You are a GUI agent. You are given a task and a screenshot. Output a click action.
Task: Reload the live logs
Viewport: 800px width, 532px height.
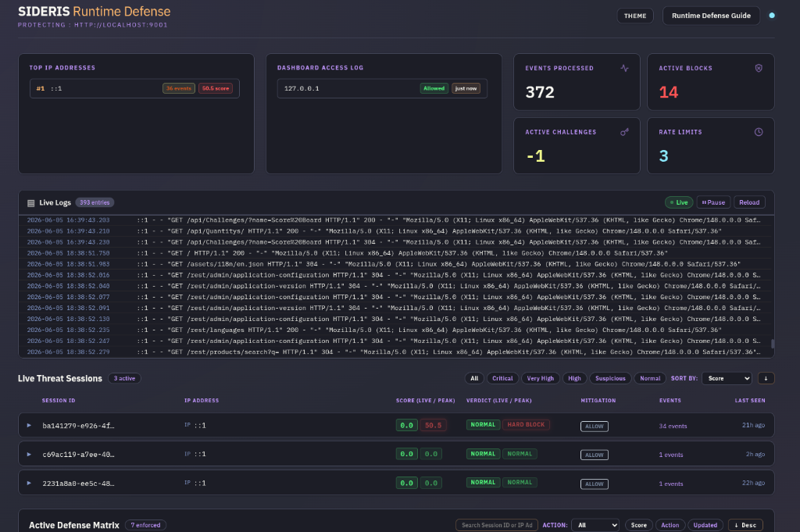749,202
